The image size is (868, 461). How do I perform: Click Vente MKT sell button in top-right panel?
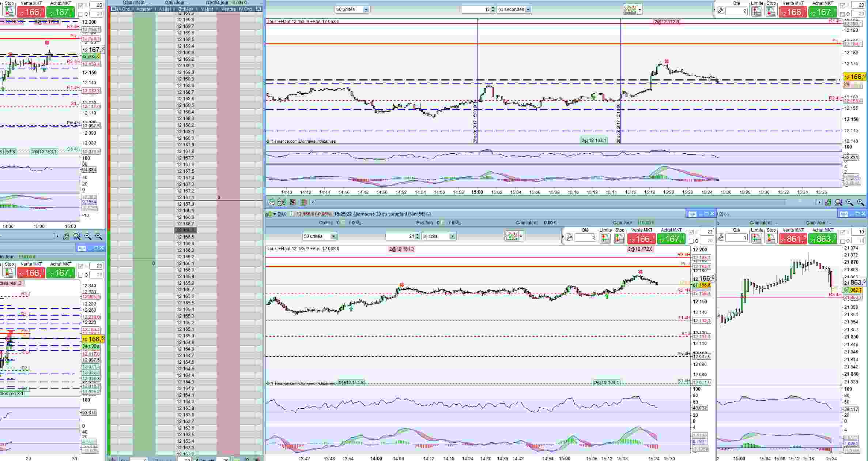[x=793, y=12]
